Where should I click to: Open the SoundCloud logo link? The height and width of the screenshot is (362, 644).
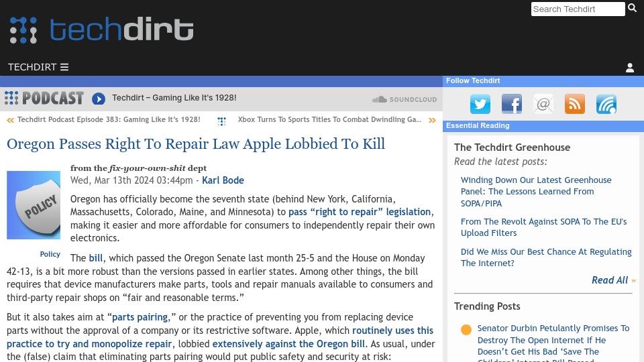(404, 99)
